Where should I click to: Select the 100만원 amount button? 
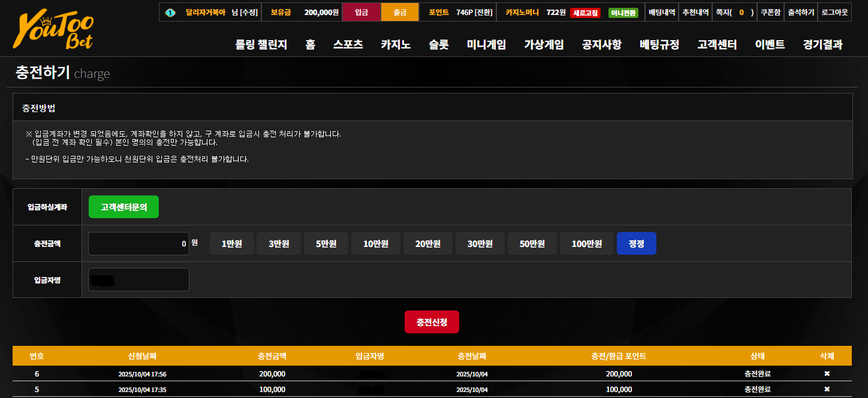click(587, 243)
